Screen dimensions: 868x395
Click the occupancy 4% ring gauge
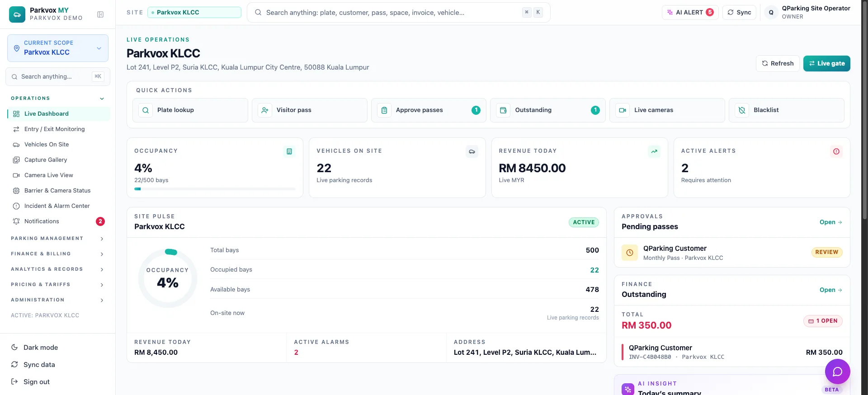(168, 278)
